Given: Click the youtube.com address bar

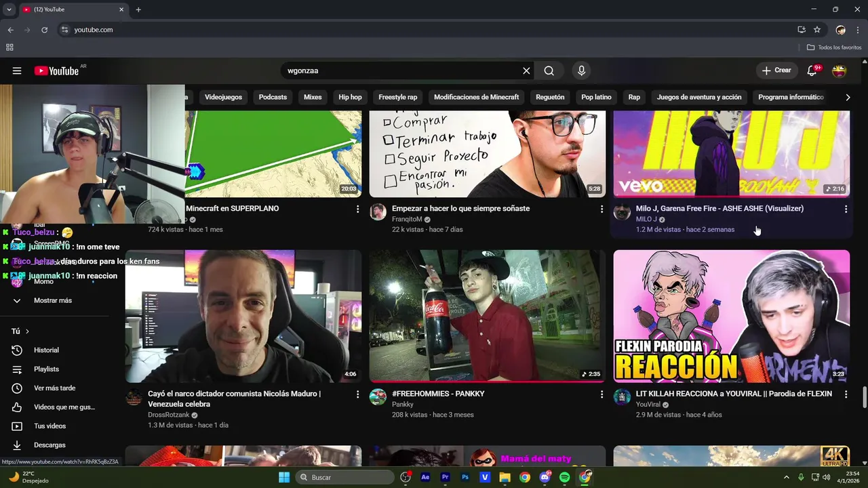Looking at the screenshot, I should (x=427, y=30).
